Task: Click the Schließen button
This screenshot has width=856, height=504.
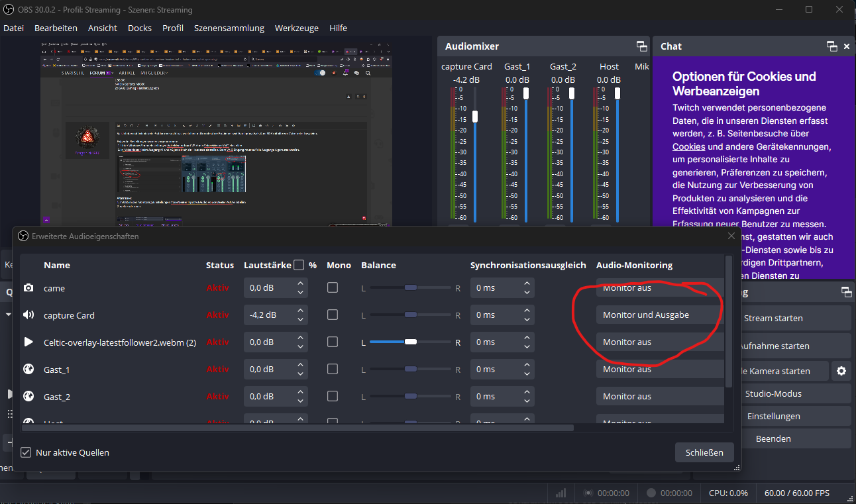Action: click(x=704, y=452)
